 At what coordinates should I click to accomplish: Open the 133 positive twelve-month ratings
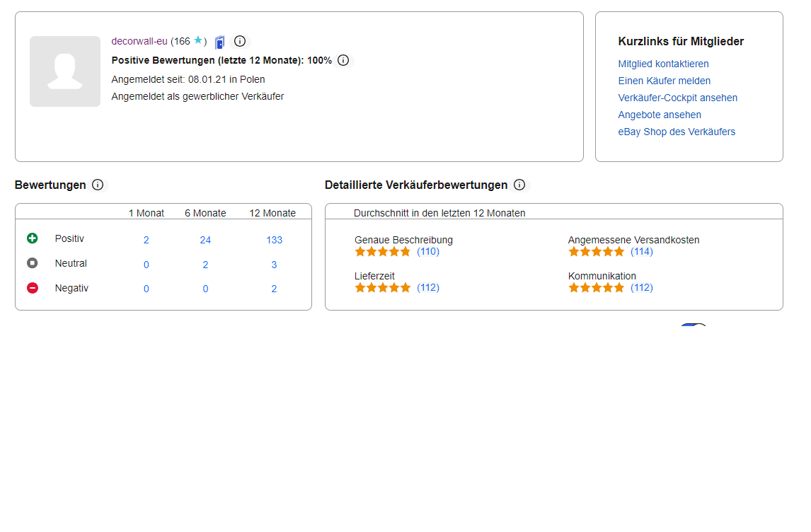click(x=274, y=240)
